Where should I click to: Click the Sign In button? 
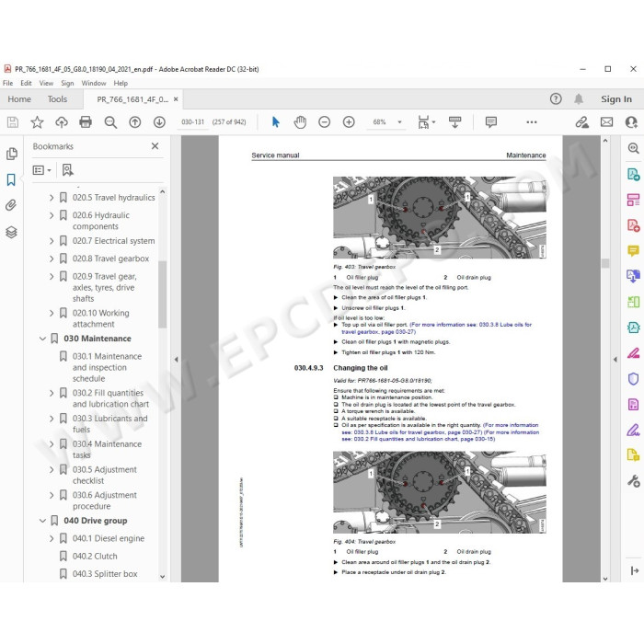point(616,99)
